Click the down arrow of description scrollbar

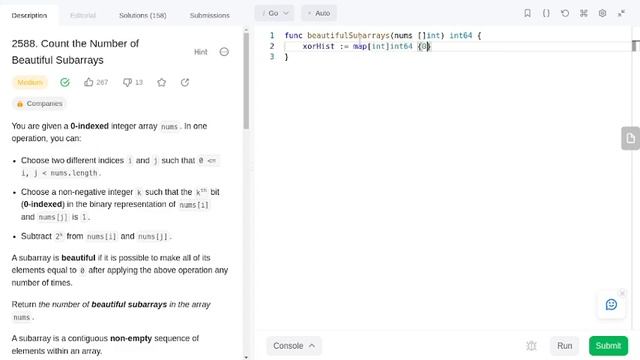246,357
